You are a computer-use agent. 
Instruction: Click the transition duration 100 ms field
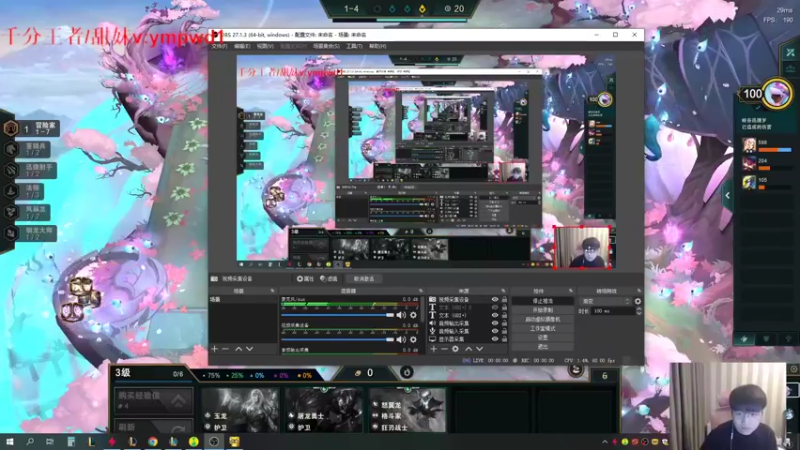coord(613,311)
